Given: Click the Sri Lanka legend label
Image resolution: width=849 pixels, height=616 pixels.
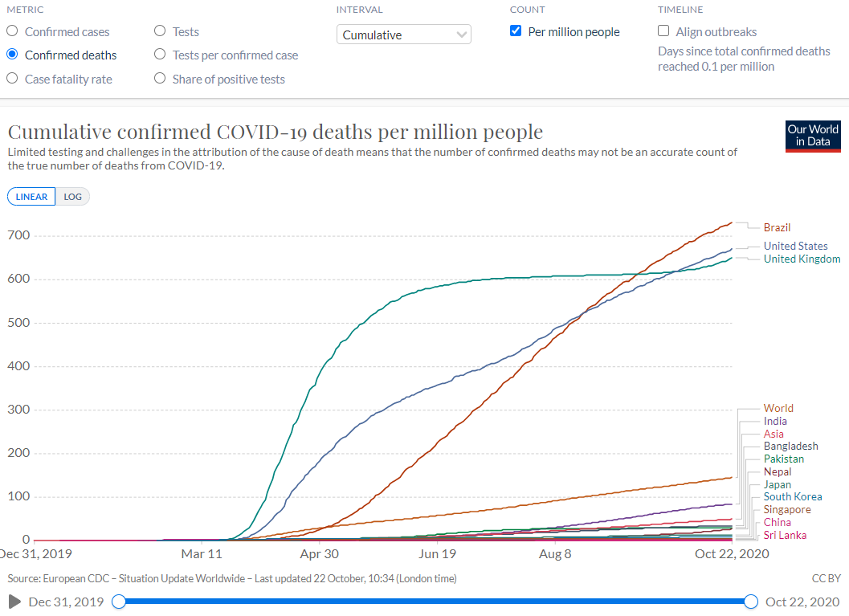Looking at the screenshot, I should click(x=785, y=536).
